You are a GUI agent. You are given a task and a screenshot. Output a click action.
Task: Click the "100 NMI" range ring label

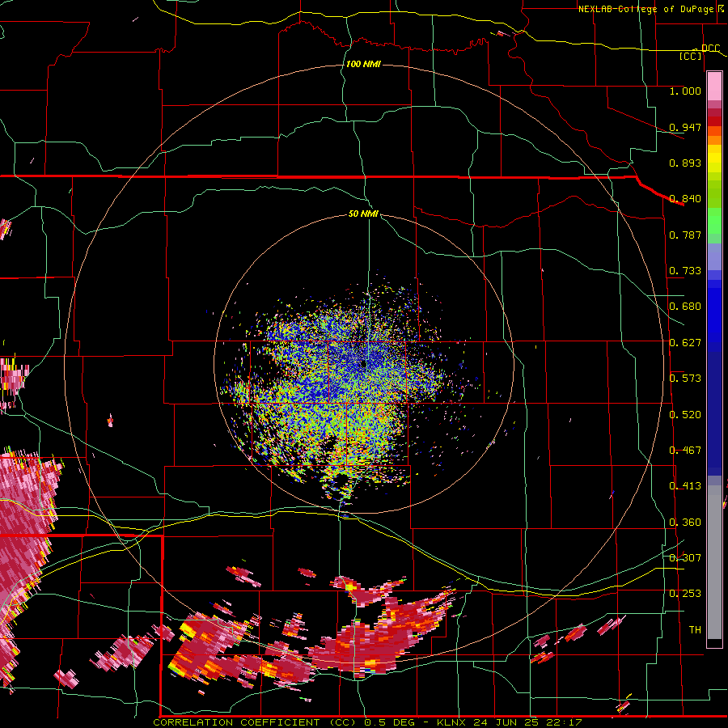point(363,64)
